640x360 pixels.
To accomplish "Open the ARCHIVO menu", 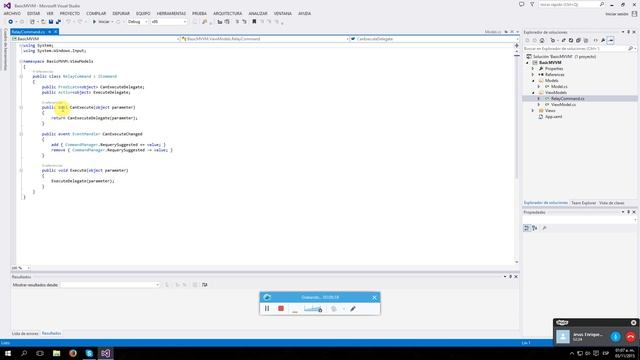I will tap(12, 13).
